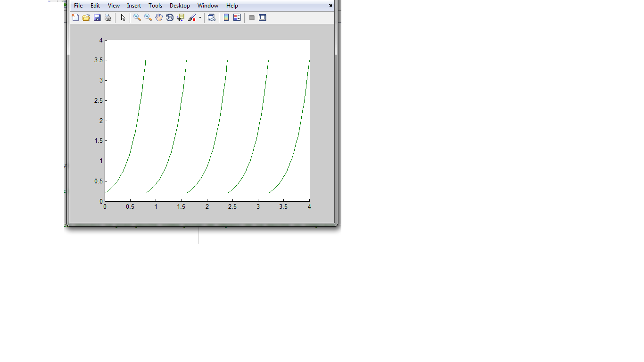Open the Help menu
The width and height of the screenshot is (644, 362).
232,6
